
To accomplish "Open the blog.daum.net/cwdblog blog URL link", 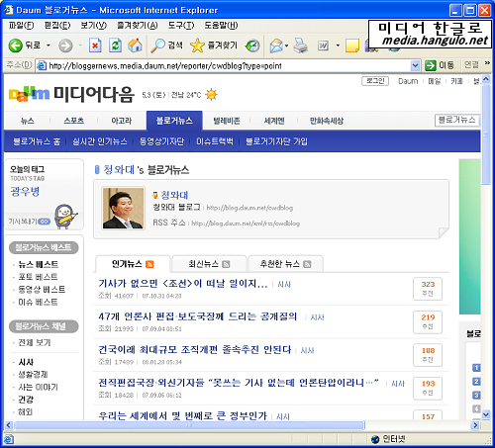I will [x=249, y=208].
